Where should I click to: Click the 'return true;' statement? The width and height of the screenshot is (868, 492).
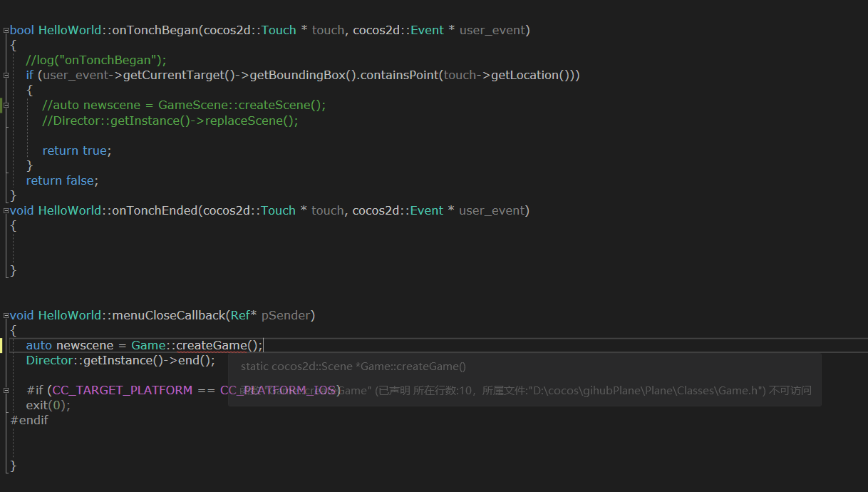click(x=77, y=150)
